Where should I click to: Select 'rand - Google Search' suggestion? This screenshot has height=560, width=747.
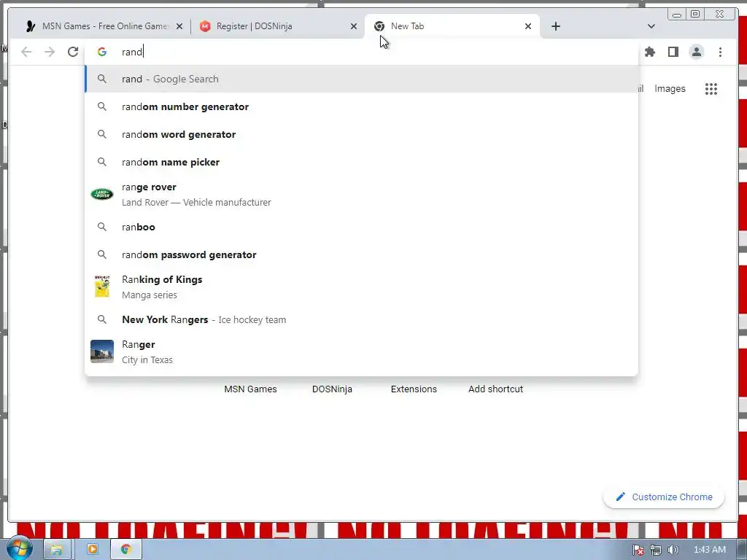[x=362, y=79]
